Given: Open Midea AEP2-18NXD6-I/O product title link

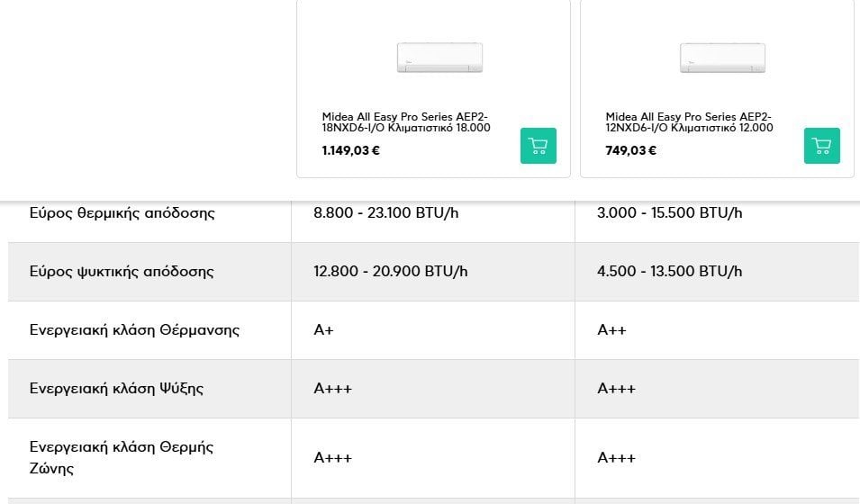Looking at the screenshot, I should pos(406,121).
